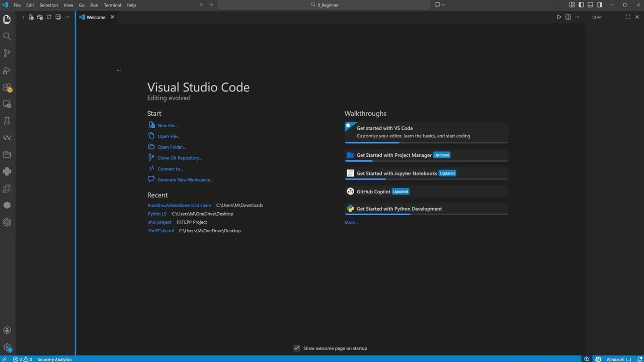Open Explorer's more actions ellipsis
Viewport: 644px width, 362px height.
pyautogui.click(x=67, y=17)
